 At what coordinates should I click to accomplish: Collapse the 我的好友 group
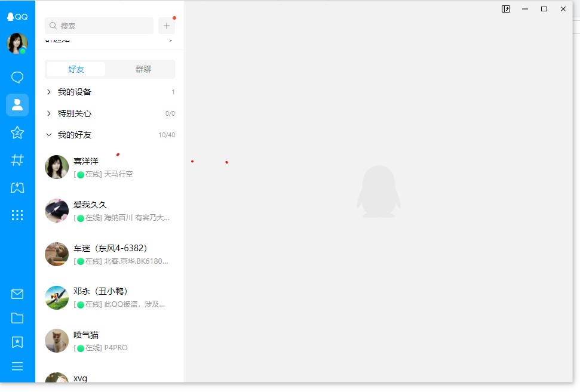[74, 135]
